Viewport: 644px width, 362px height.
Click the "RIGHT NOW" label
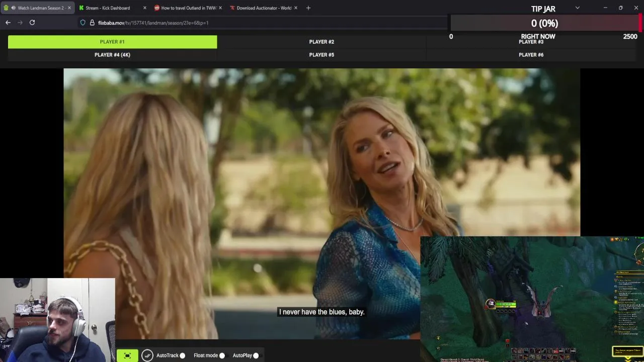point(538,37)
